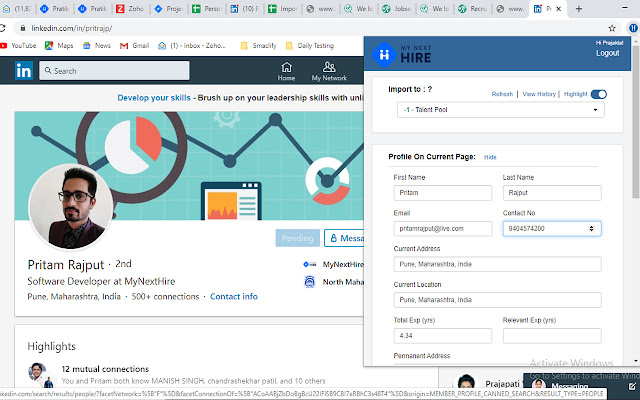Toggle the Highlight switch

coord(599,94)
